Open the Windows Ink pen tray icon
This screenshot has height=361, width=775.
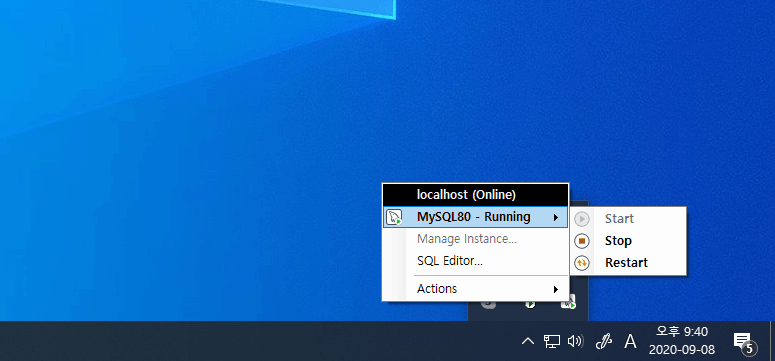point(603,341)
